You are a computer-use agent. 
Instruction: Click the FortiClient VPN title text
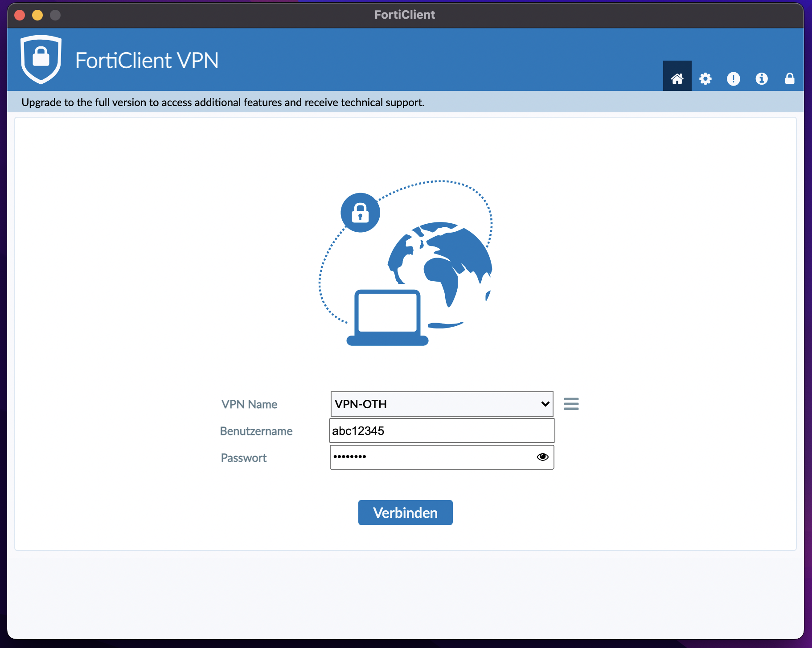click(147, 60)
